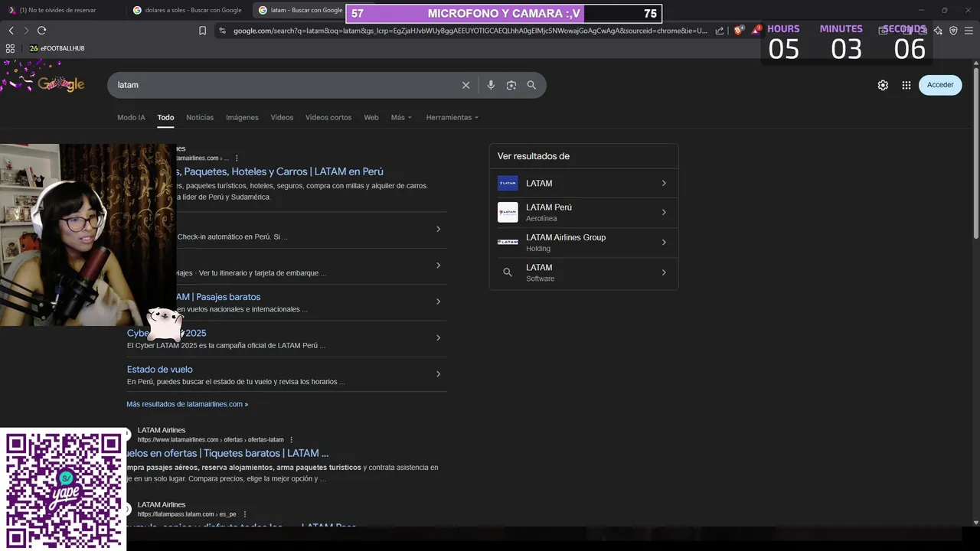Switch to the Imágenes tab

242,117
